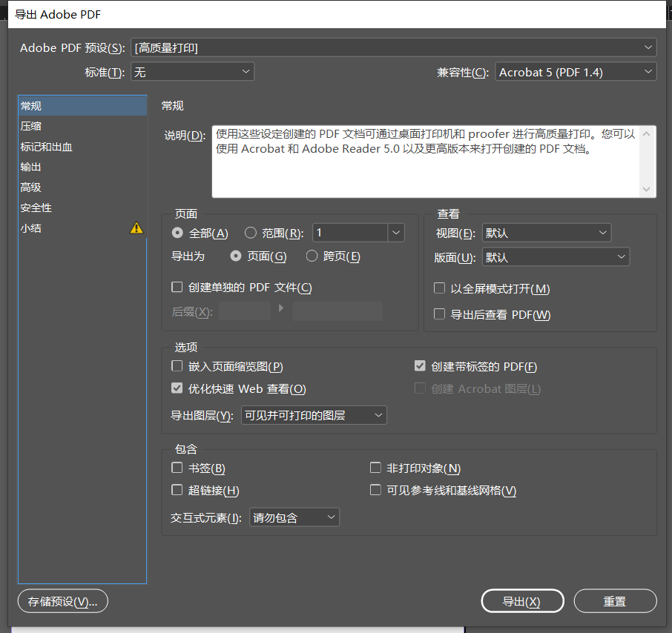Open the 视图 dropdown set to 默认
The image size is (672, 633).
point(547,233)
